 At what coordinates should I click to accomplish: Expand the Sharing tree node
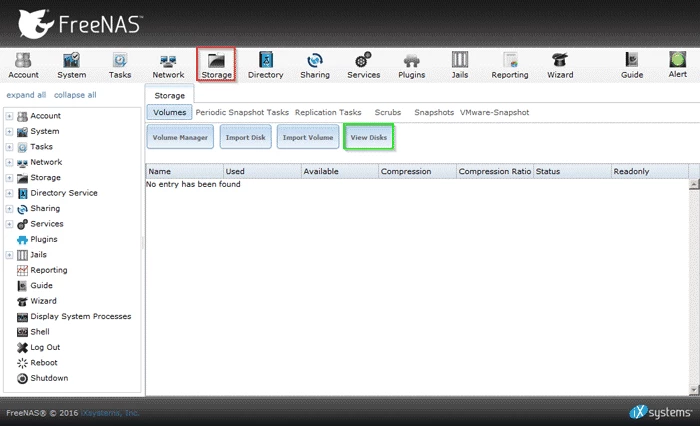[x=9, y=209]
